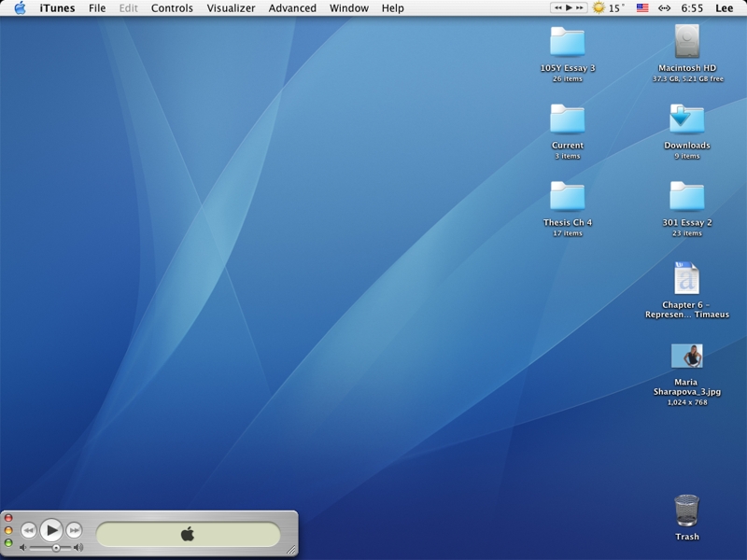The height and width of the screenshot is (560, 747).
Task: Open the Apple menu
Action: coord(20,8)
